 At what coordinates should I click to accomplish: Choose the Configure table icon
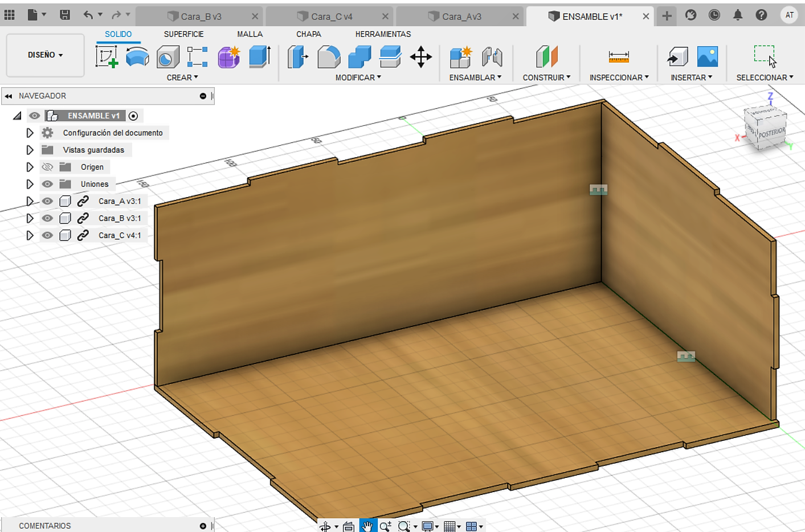point(197,57)
